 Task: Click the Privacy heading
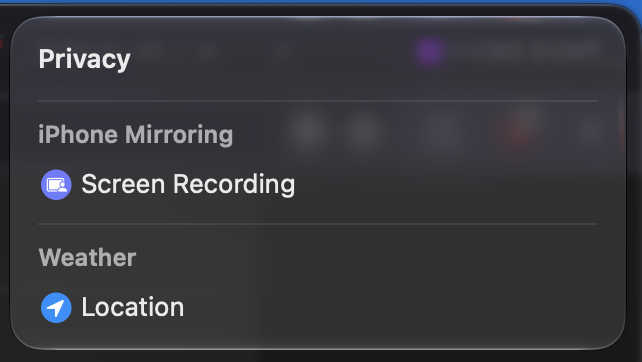click(84, 60)
